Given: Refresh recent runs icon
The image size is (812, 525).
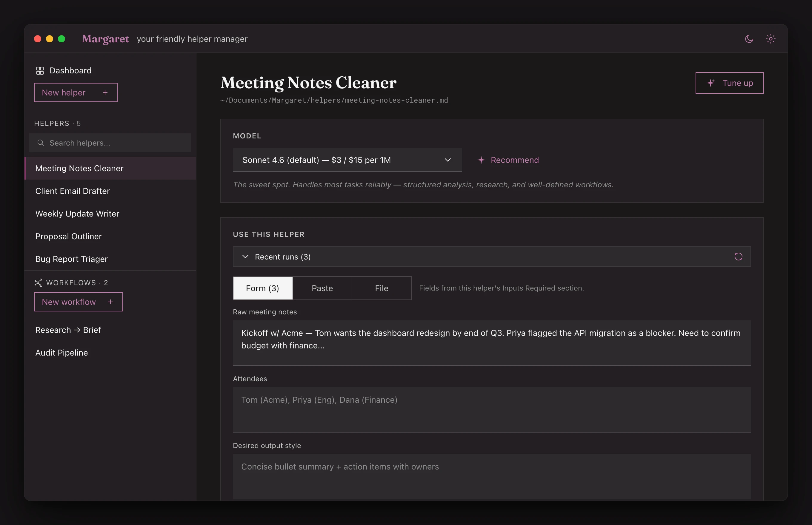Looking at the screenshot, I should [738, 257].
